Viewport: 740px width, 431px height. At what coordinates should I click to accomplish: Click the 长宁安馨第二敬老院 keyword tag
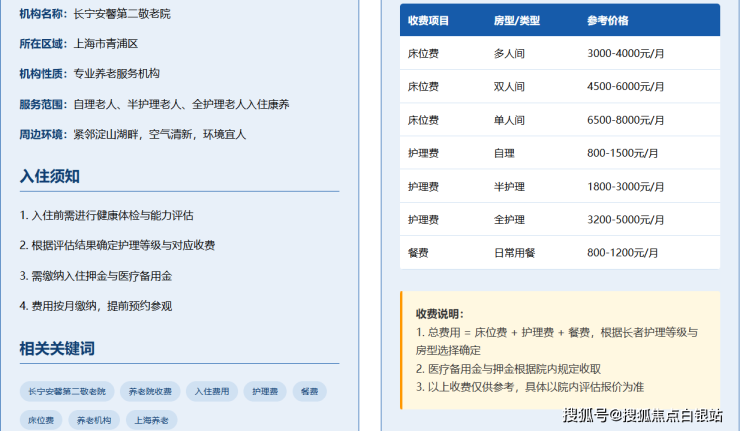(67, 391)
